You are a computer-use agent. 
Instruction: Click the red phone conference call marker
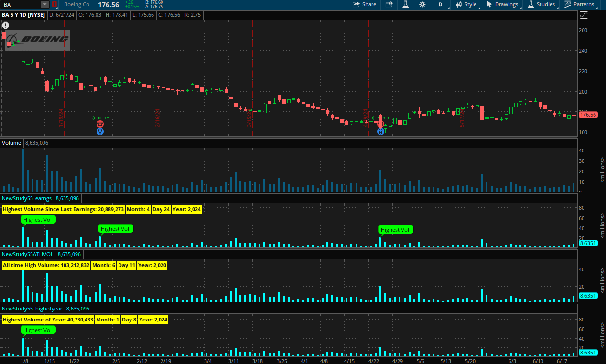pos(100,124)
